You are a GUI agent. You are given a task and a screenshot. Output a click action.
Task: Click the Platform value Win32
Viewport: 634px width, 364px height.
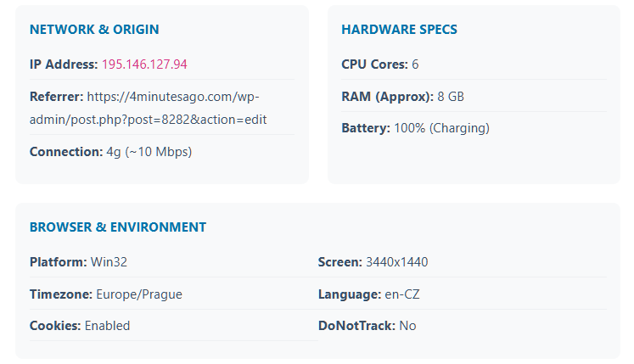pyautogui.click(x=108, y=262)
